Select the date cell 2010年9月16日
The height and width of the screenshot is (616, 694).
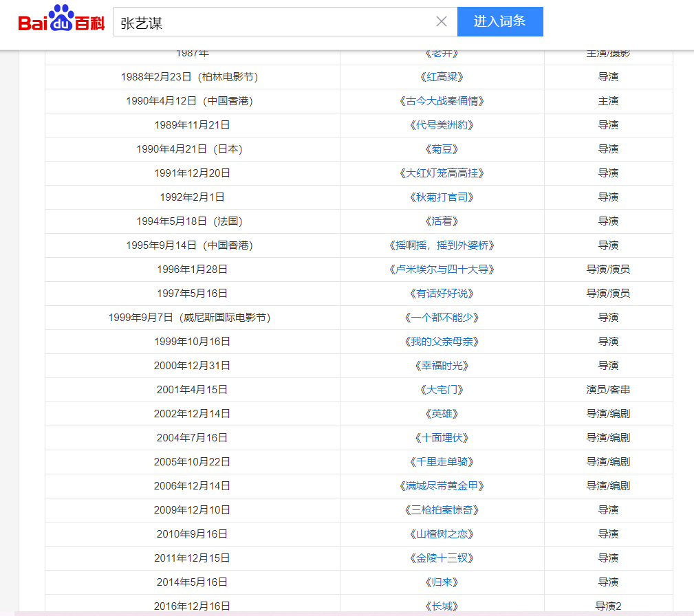click(x=192, y=533)
